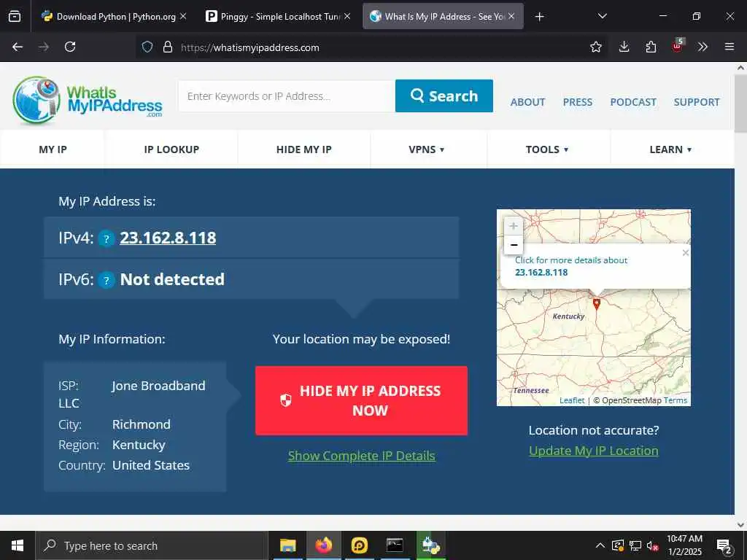Viewport: 747px width, 560px height.
Task: Reload the current page
Action: (x=70, y=47)
